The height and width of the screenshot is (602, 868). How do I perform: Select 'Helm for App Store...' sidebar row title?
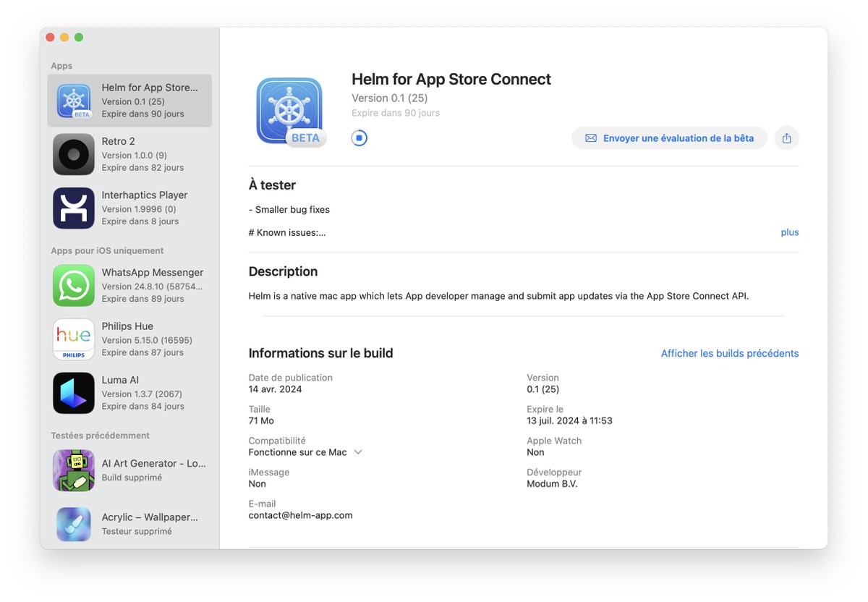coord(150,88)
